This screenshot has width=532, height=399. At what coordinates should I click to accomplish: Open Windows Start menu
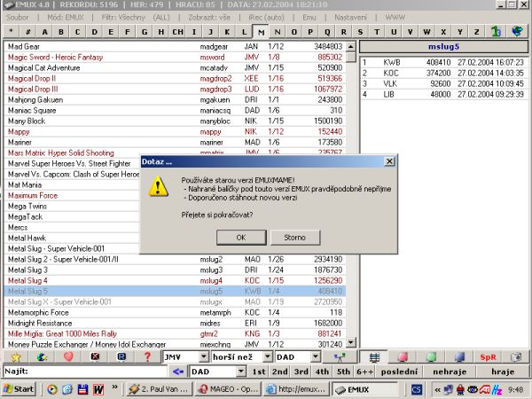(19, 389)
